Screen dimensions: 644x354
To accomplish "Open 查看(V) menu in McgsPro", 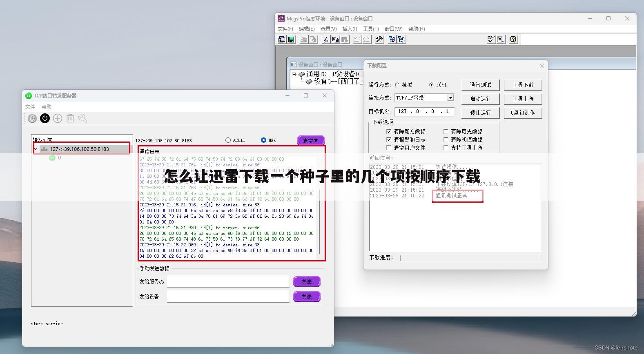I will [x=329, y=29].
